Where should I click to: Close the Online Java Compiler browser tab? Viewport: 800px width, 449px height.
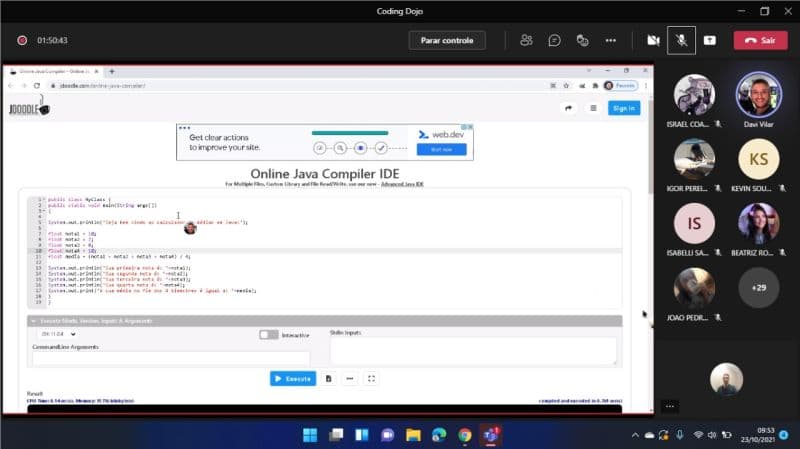pyautogui.click(x=96, y=71)
